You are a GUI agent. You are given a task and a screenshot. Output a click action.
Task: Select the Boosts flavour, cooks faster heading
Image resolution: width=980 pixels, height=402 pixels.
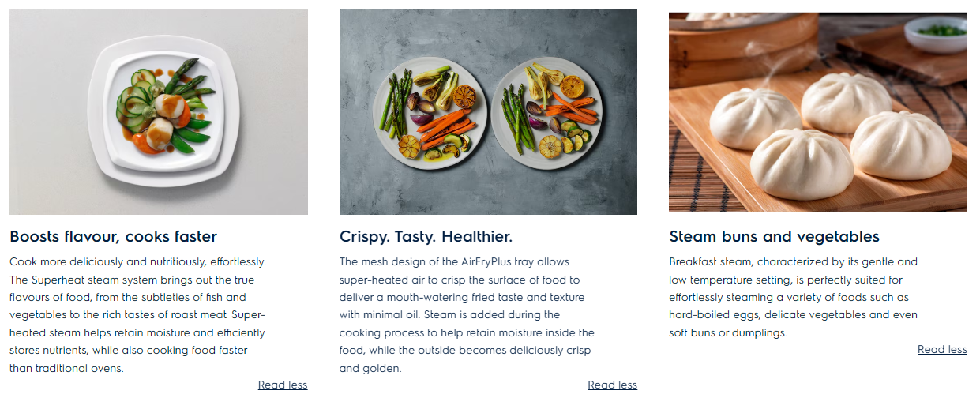pyautogui.click(x=113, y=236)
